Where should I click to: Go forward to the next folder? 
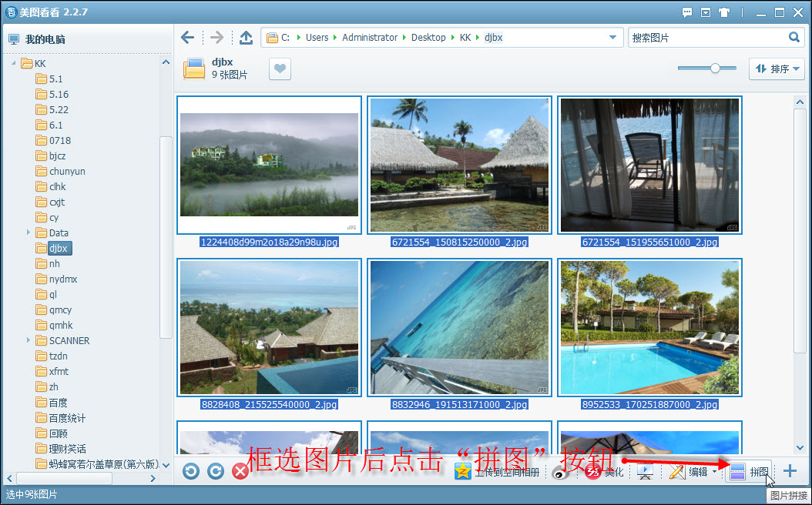coord(217,37)
